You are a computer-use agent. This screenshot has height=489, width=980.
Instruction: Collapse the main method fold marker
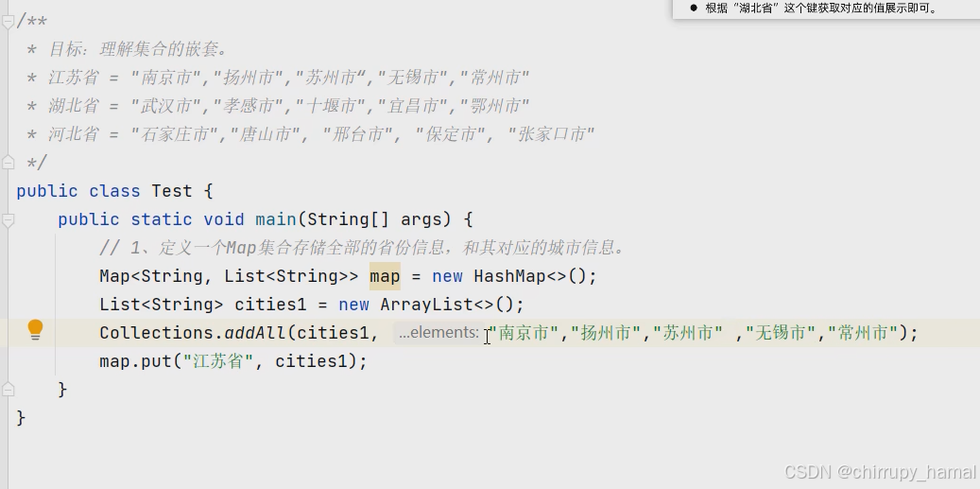coord(9,219)
